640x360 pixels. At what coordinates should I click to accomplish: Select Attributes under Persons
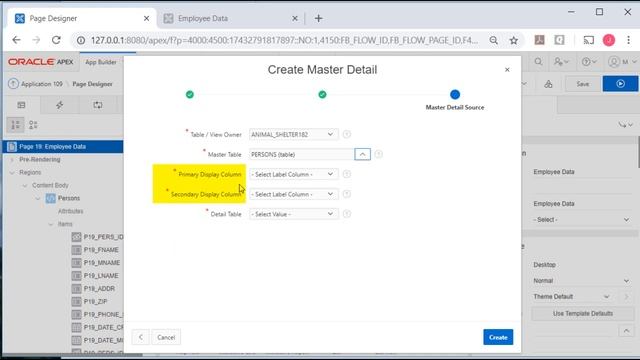click(x=70, y=211)
